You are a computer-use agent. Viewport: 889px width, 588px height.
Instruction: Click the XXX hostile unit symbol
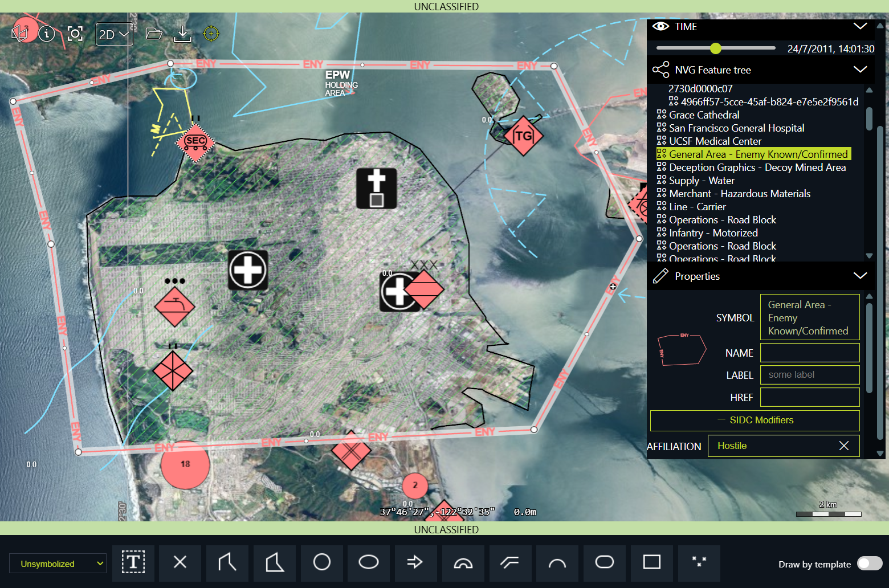point(423,289)
